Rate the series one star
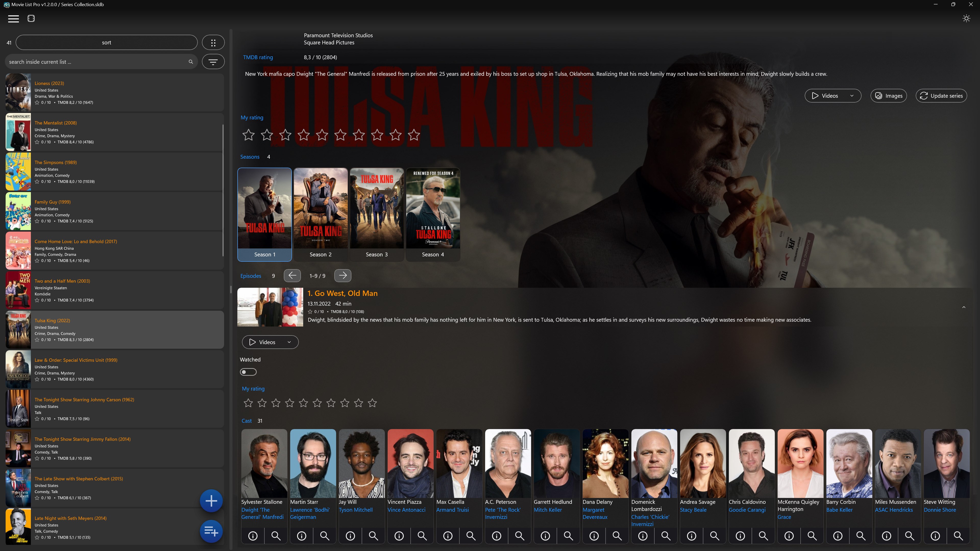Viewport: 980px width, 551px height. (248, 135)
